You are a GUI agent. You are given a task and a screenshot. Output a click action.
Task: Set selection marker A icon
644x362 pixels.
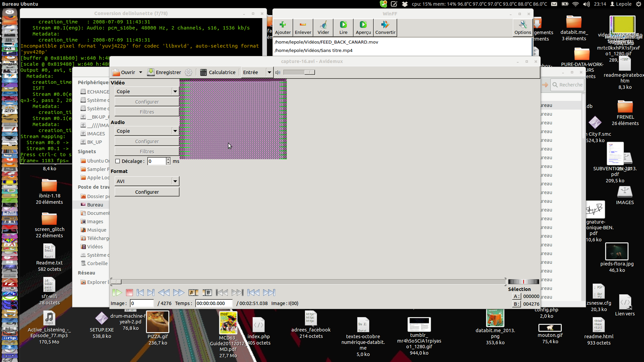[193, 293]
